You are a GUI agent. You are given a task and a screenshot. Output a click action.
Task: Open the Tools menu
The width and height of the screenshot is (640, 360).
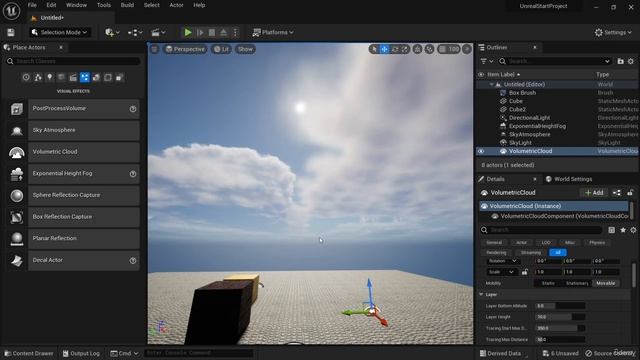point(104,5)
